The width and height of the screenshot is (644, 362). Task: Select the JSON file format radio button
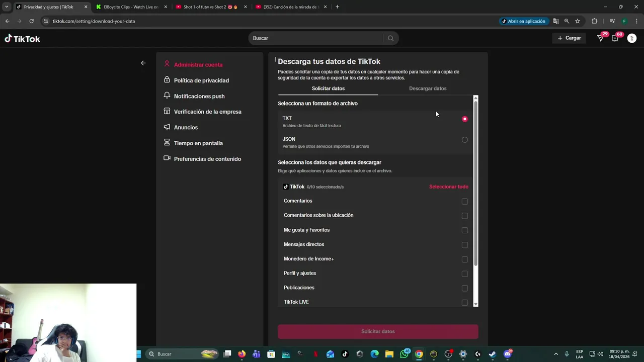pyautogui.click(x=464, y=140)
